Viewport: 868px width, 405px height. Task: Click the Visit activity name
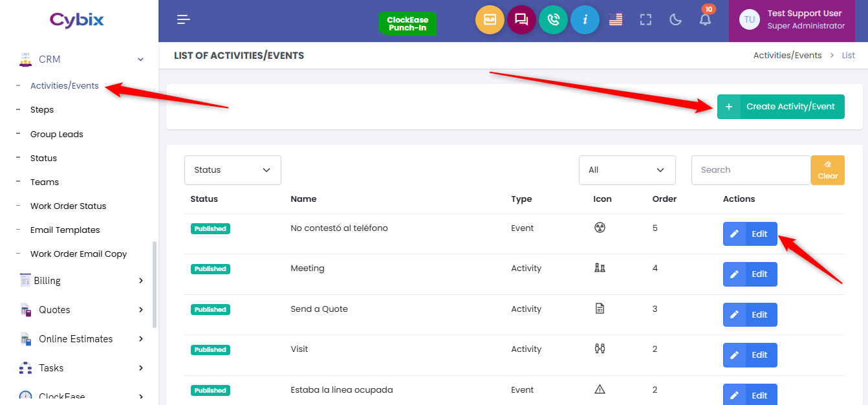(299, 349)
